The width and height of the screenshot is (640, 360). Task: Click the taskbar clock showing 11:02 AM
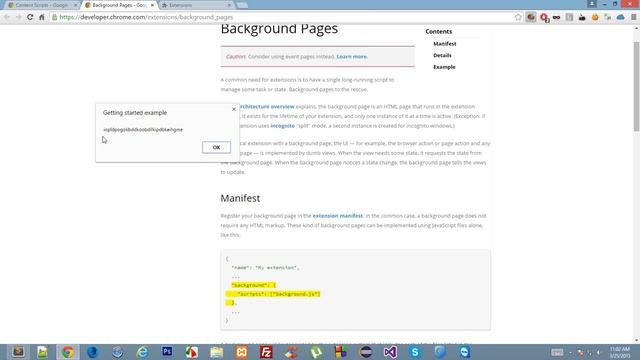pos(620,352)
